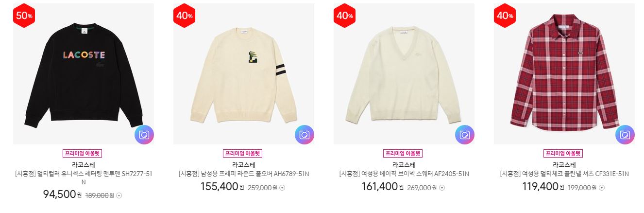Expand price details next to 199,000원
This screenshot has width=644, height=213.
[602, 188]
